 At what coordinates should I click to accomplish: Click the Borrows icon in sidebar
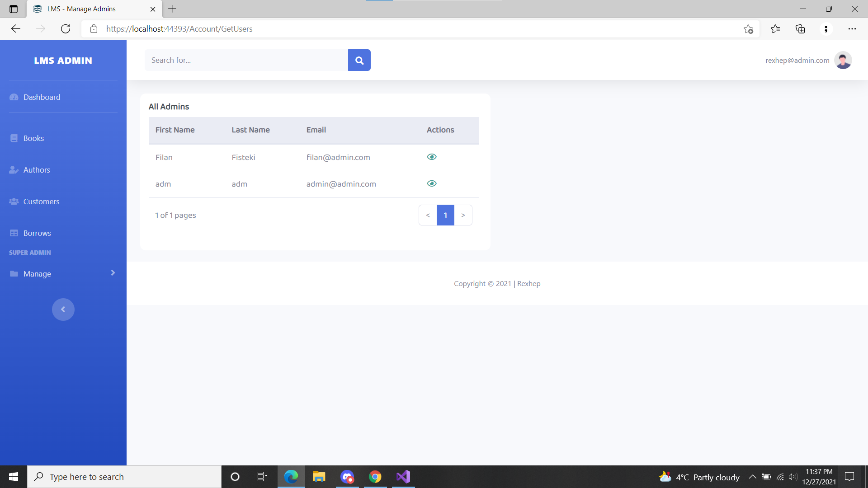(x=13, y=232)
